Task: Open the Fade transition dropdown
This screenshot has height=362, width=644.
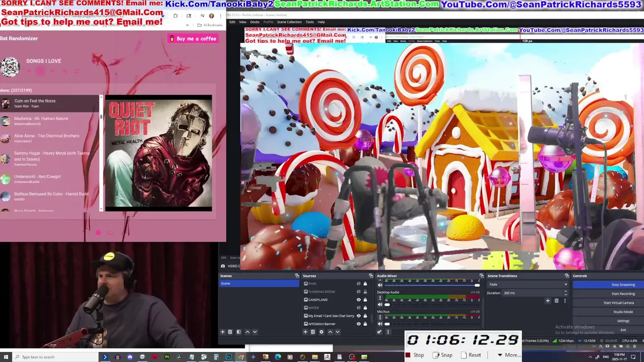Action: (528, 285)
